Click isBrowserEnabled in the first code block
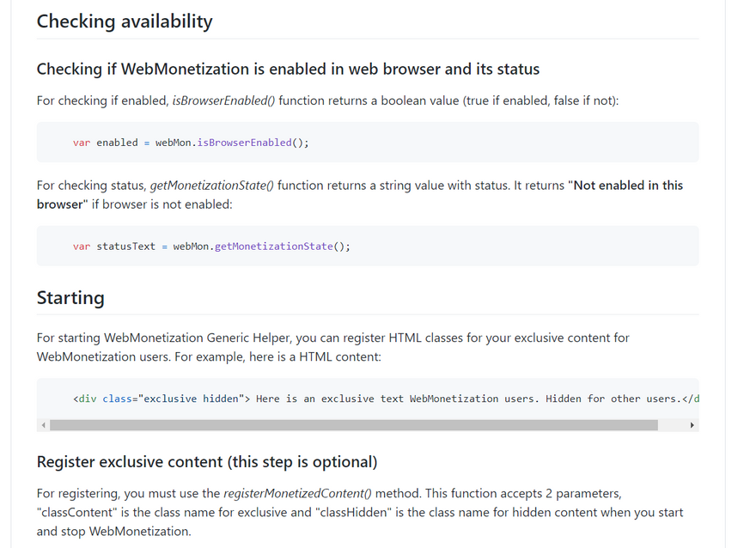The height and width of the screenshot is (548, 756). tap(244, 143)
